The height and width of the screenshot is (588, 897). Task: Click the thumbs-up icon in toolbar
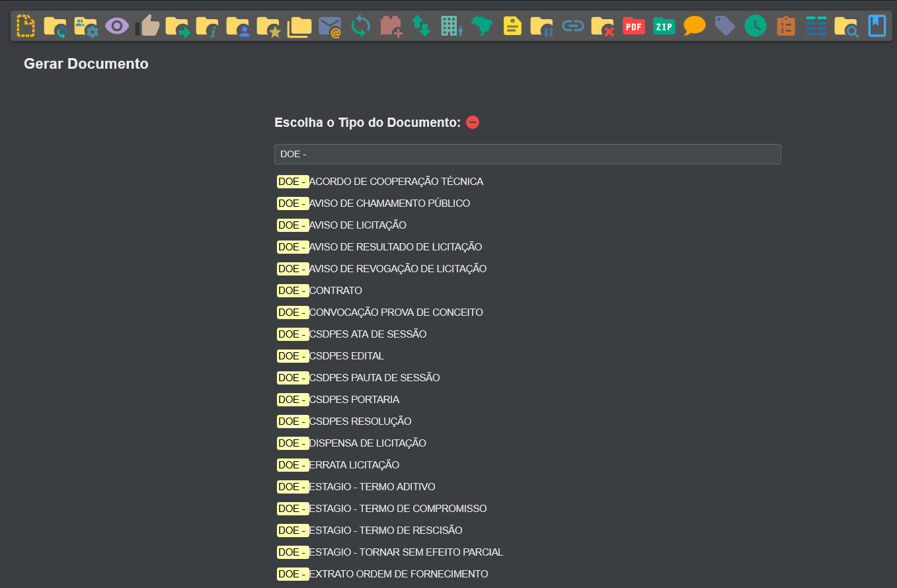(x=147, y=26)
